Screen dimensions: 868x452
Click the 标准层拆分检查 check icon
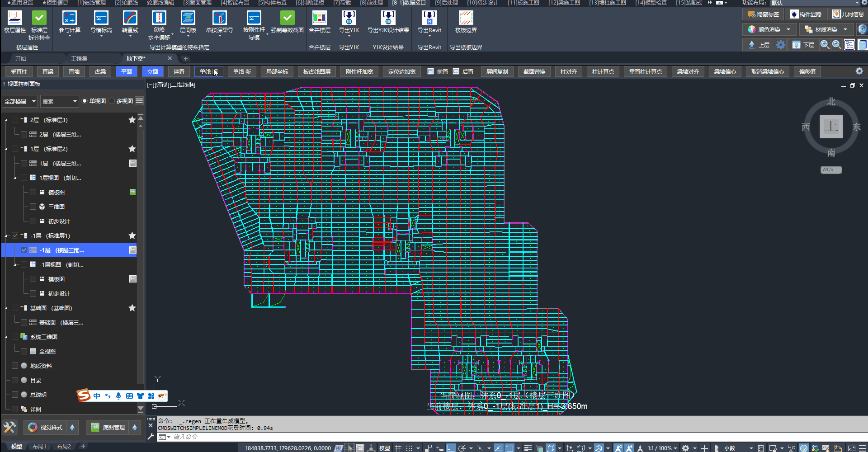[x=39, y=19]
